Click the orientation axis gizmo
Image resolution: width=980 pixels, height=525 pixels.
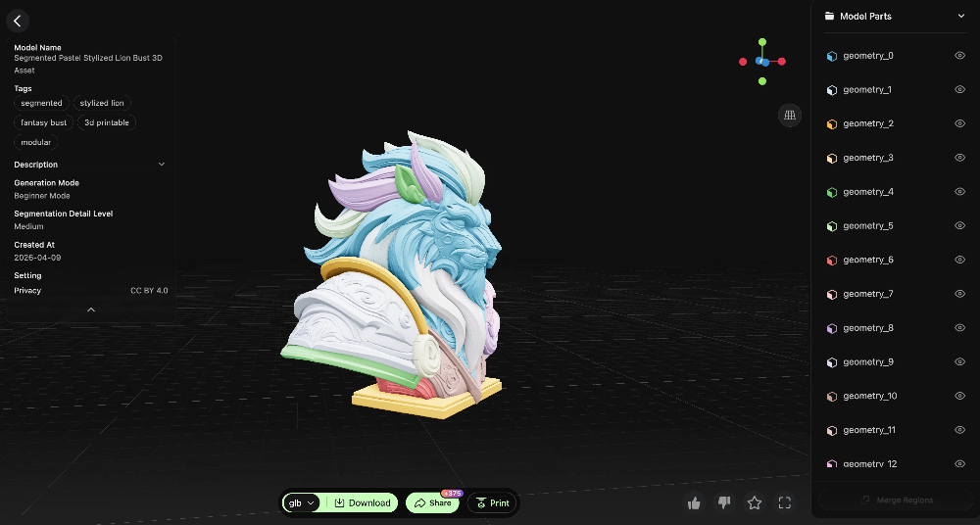point(761,62)
